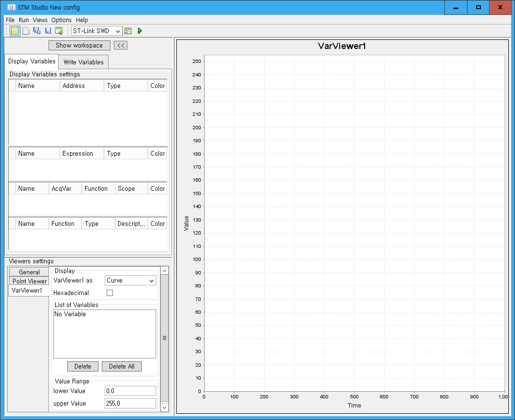Click the AcqVar column header
Viewport: 515px width, 420px height.
(65, 189)
